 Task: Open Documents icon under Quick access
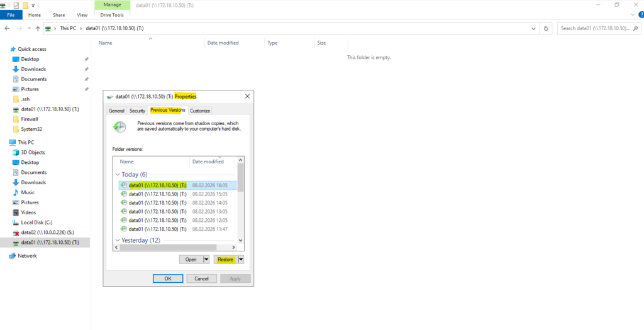pyautogui.click(x=16, y=79)
